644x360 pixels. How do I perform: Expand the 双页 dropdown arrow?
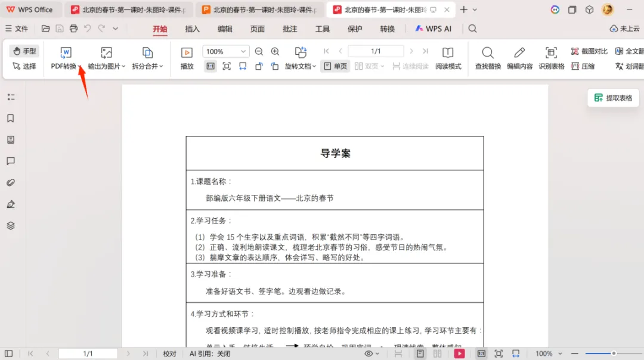[382, 67]
